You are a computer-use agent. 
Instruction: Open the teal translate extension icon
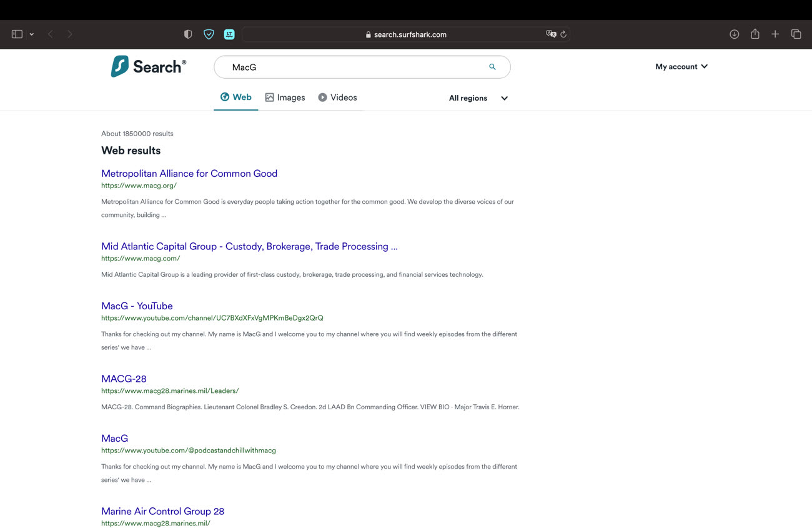pos(229,34)
